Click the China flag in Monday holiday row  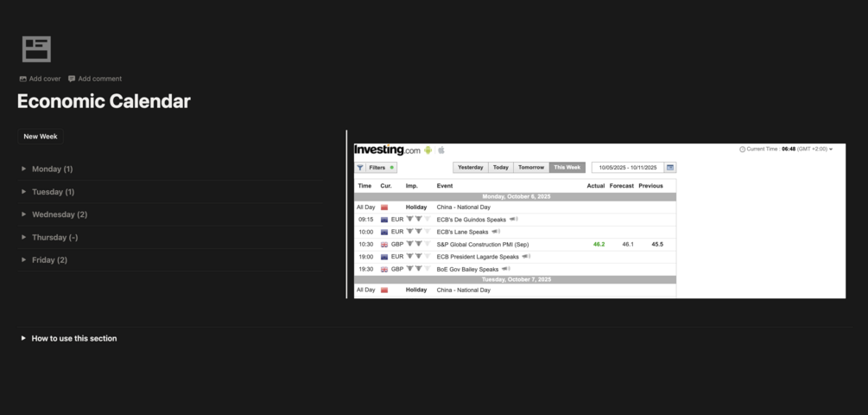click(x=384, y=207)
